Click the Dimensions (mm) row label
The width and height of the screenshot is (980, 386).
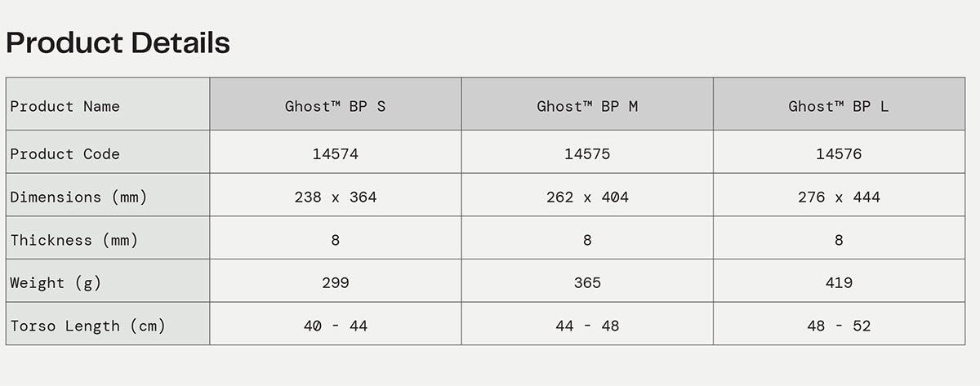click(78, 197)
